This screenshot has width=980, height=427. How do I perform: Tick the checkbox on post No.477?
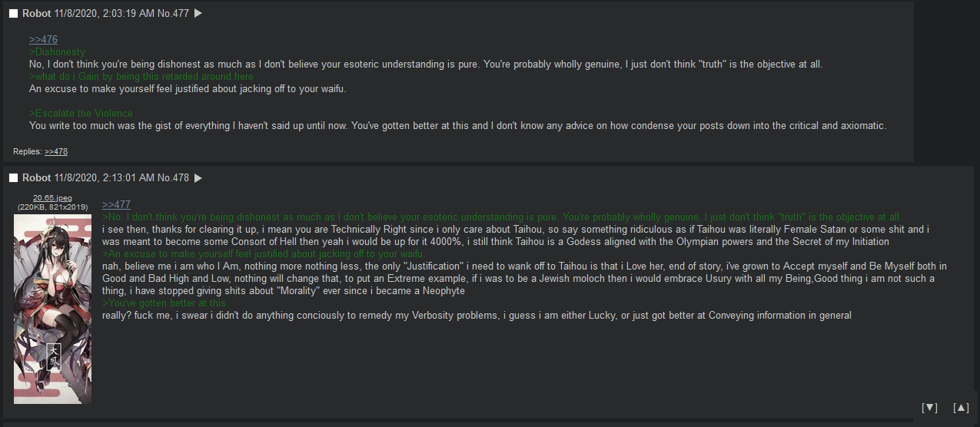[x=13, y=14]
